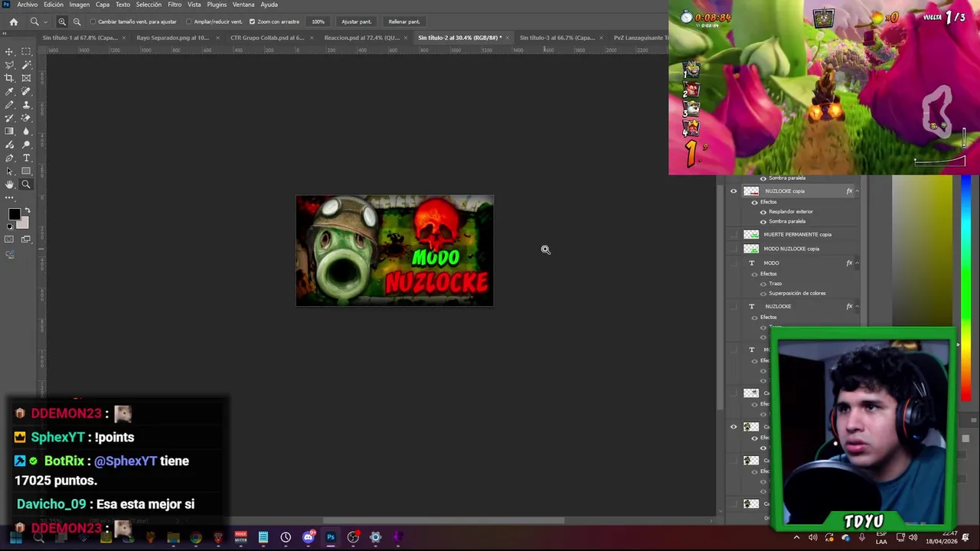Select the Rectangle shape tool
Screen dimensions: 980x551
(x=26, y=171)
